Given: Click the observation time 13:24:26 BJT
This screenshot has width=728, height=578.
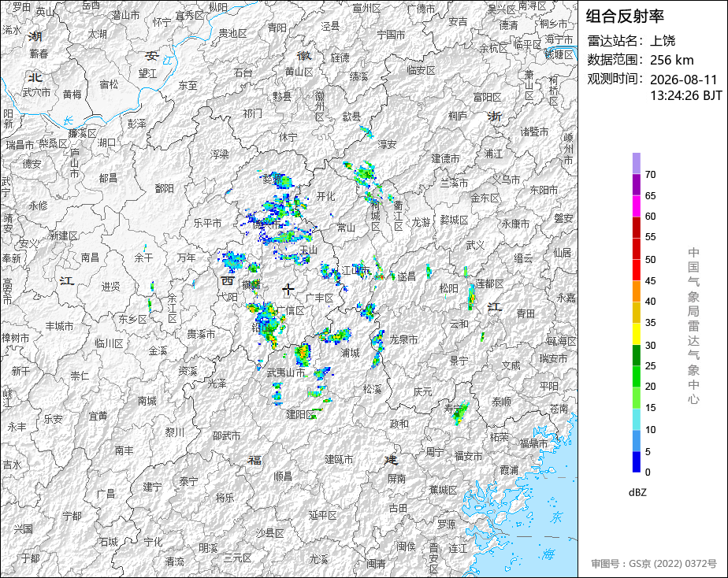Looking at the screenshot, I should [x=685, y=95].
